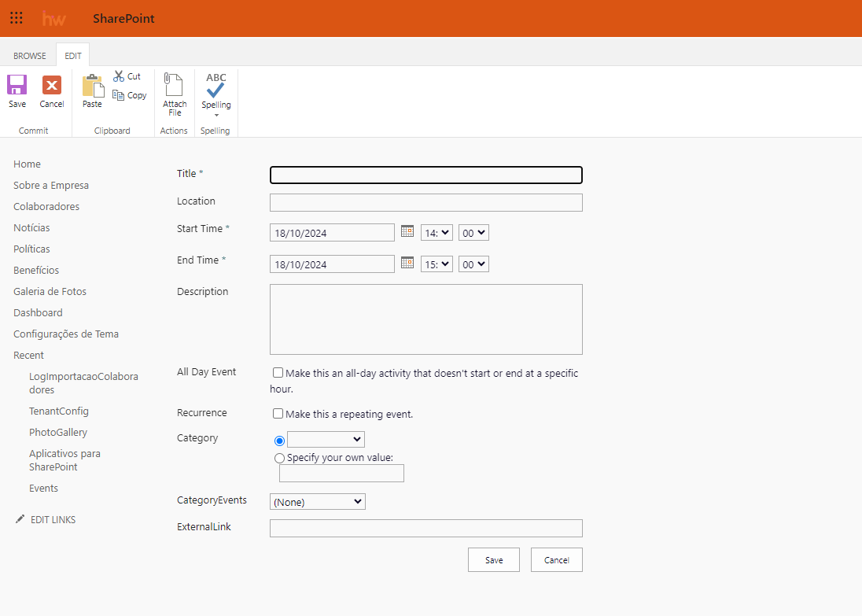
Task: Open the CategoryEvents dropdown
Action: point(318,502)
